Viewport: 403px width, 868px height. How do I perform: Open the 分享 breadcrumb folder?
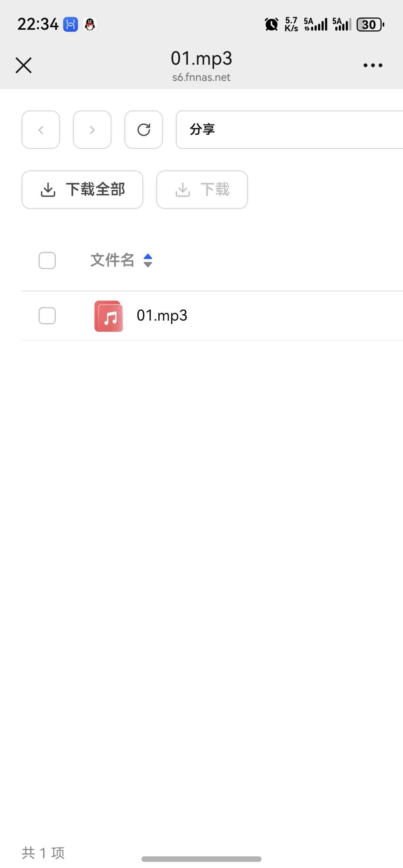(202, 129)
